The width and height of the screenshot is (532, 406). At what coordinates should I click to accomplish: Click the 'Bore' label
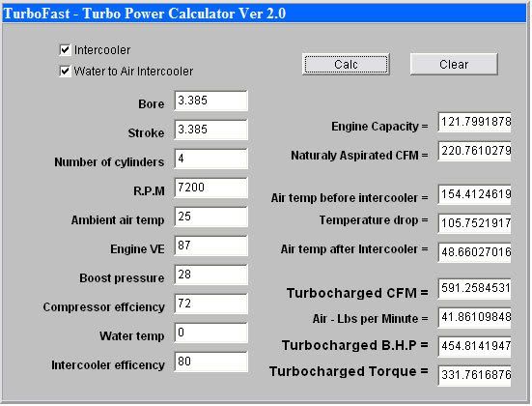[x=151, y=104]
